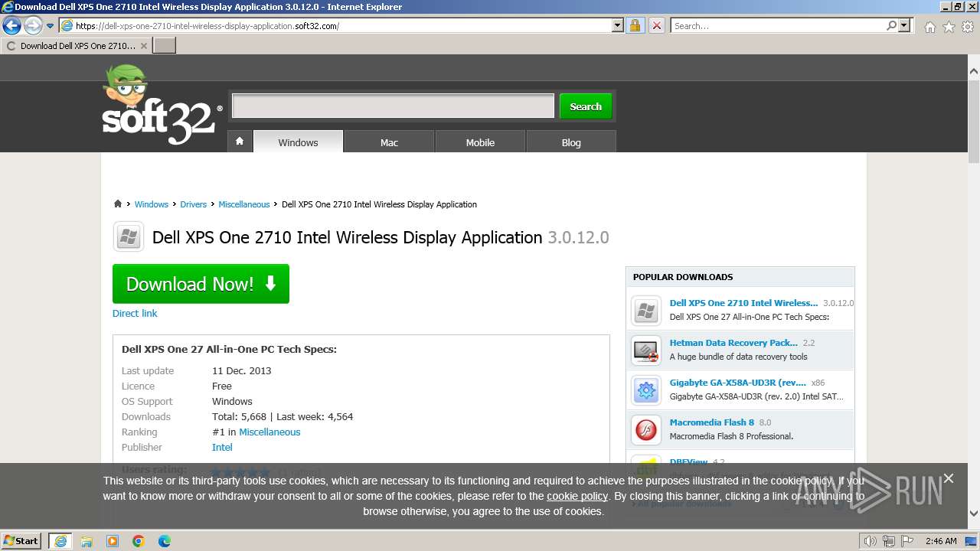Viewport: 980px width, 551px height.
Task: Open the search provider dropdown arrow
Action: (905, 25)
